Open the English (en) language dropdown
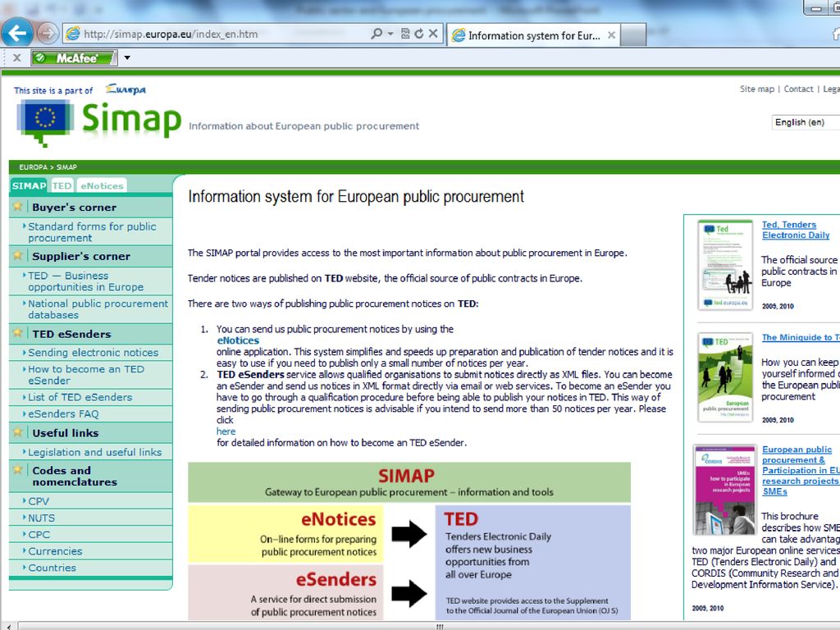Image resolution: width=840 pixels, height=630 pixels. click(806, 122)
